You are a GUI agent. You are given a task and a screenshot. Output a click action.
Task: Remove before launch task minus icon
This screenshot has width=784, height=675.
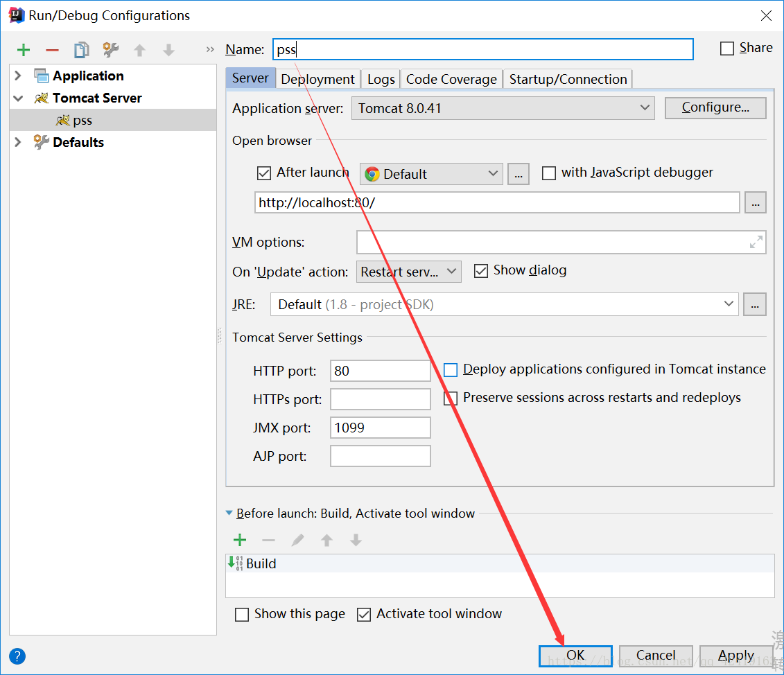point(268,540)
